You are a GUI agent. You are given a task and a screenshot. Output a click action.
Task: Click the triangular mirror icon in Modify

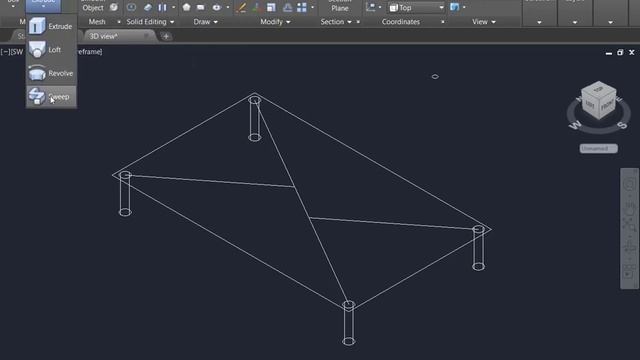287,7
